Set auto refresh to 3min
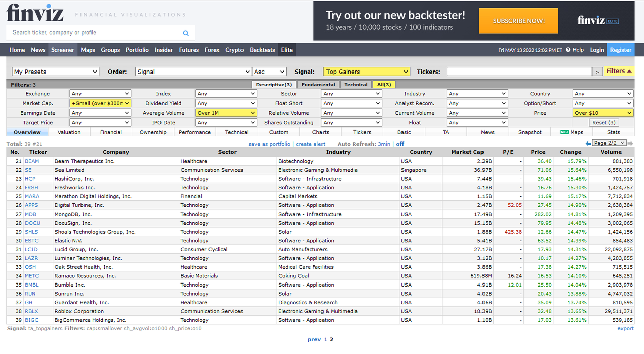The height and width of the screenshot is (354, 644). point(384,144)
